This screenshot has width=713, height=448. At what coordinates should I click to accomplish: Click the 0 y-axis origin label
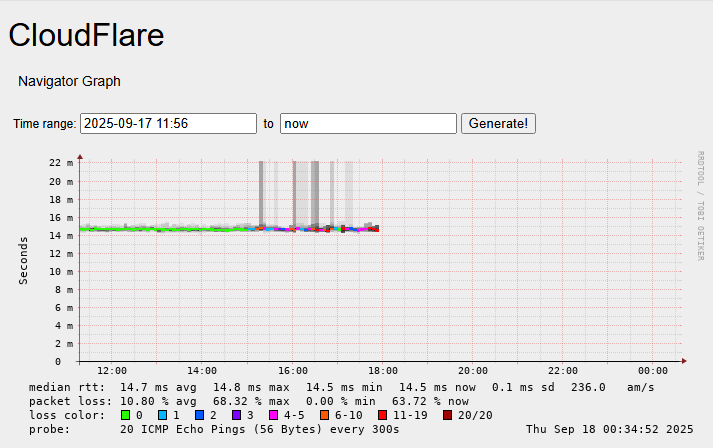click(58, 362)
